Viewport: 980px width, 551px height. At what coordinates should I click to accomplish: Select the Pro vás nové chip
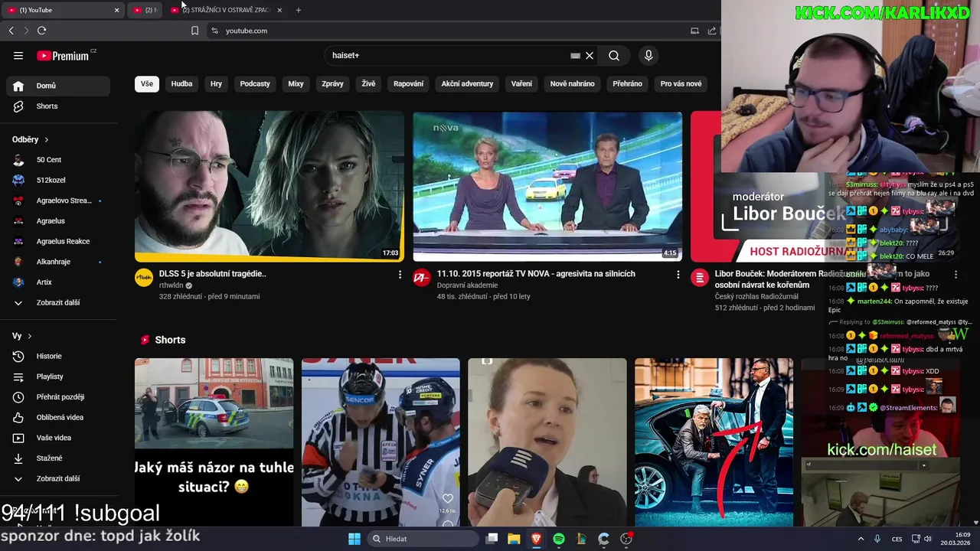(681, 84)
